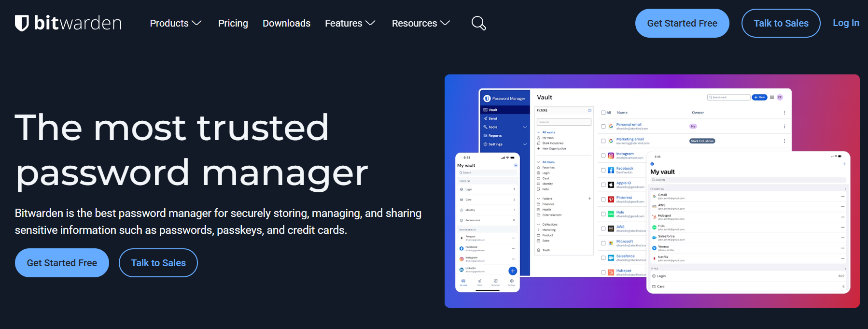
Task: Click the Filters help question icon
Action: coord(589,110)
